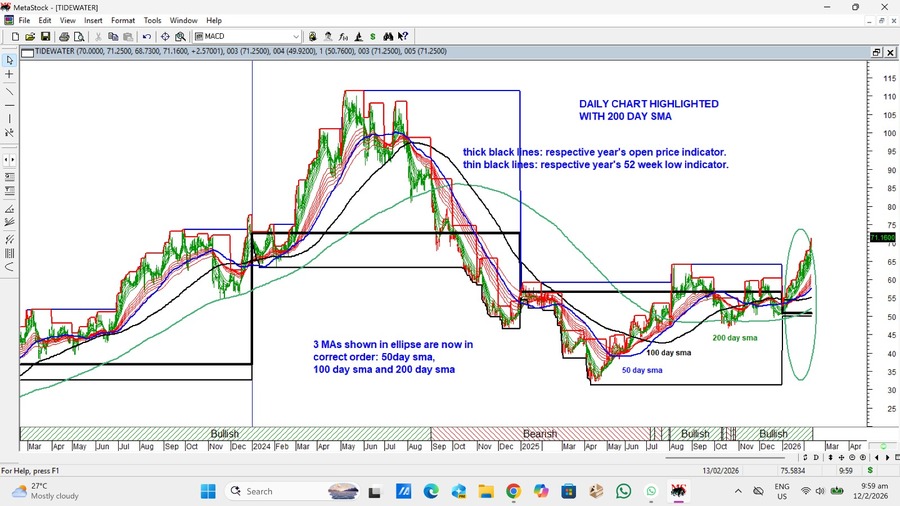Viewport: 900px width, 506px height.
Task: Click the Open folder icon in toolbar
Action: point(30,37)
